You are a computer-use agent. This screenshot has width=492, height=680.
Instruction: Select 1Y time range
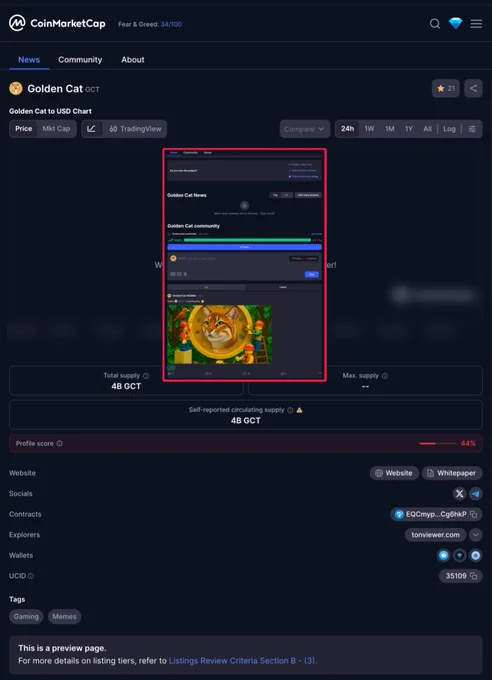pyautogui.click(x=409, y=129)
